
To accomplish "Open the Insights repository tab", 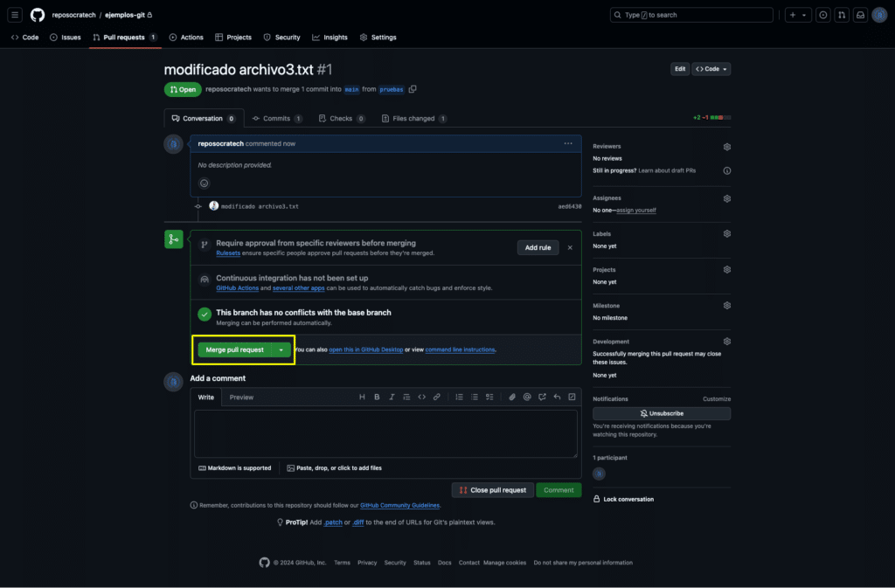I will point(330,37).
